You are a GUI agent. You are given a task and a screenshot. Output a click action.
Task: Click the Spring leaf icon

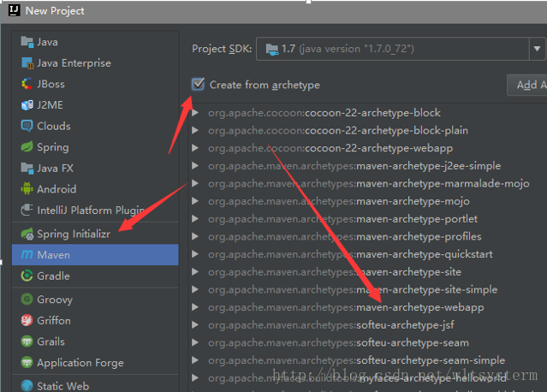click(27, 147)
